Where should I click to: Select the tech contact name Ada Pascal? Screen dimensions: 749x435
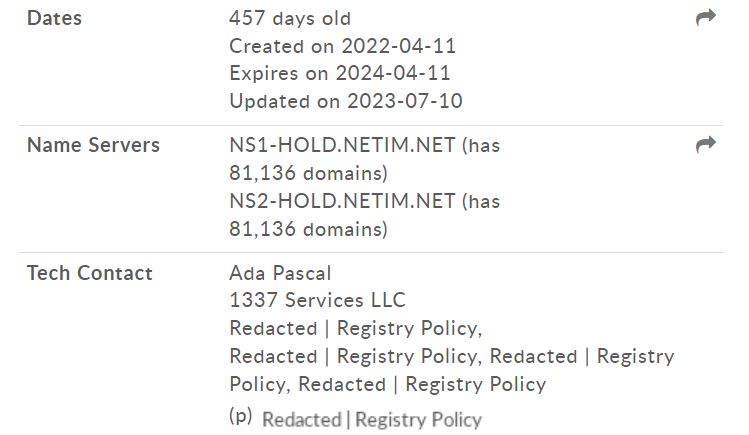click(280, 273)
